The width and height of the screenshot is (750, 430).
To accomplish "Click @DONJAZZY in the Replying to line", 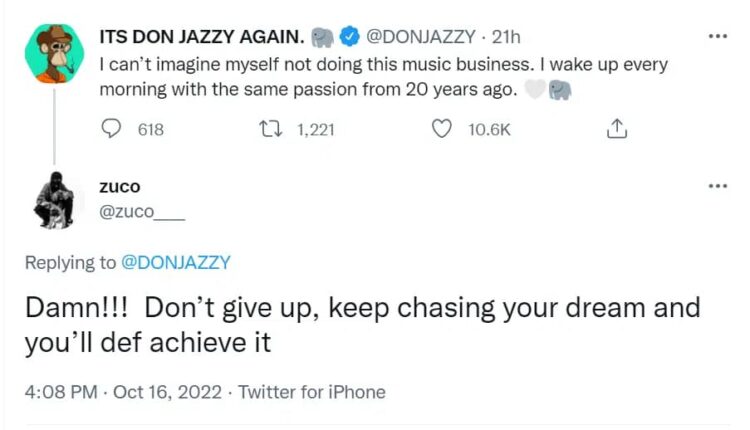I will (x=175, y=263).
